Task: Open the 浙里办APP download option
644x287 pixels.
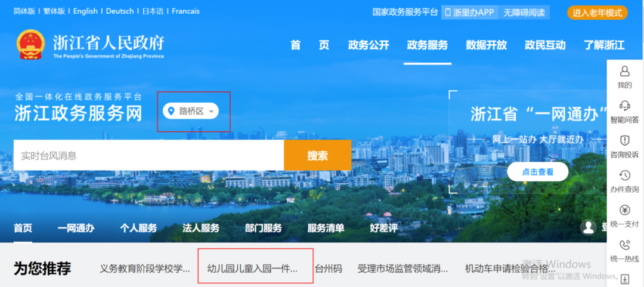Action: [469, 13]
